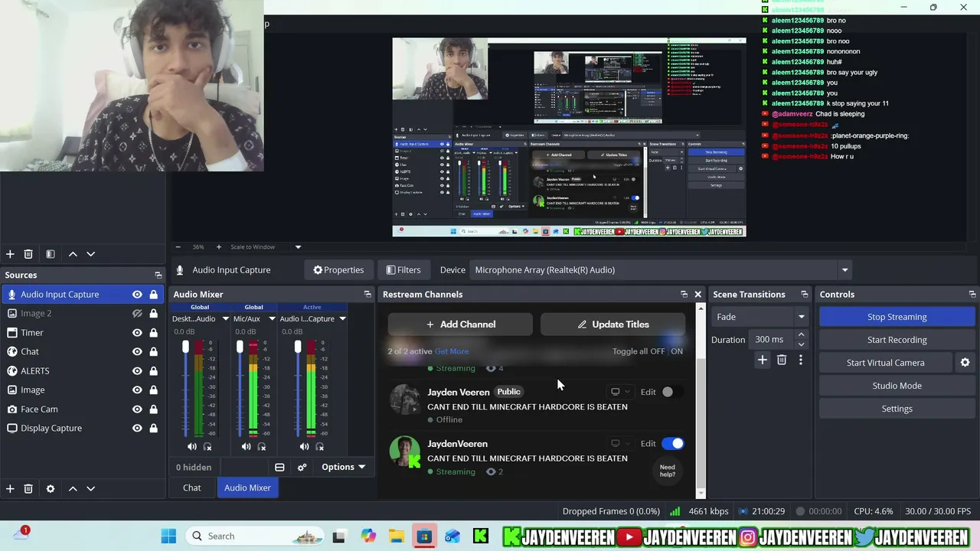
Task: Open scene filters icon above the Sources panel
Action: click(51, 254)
